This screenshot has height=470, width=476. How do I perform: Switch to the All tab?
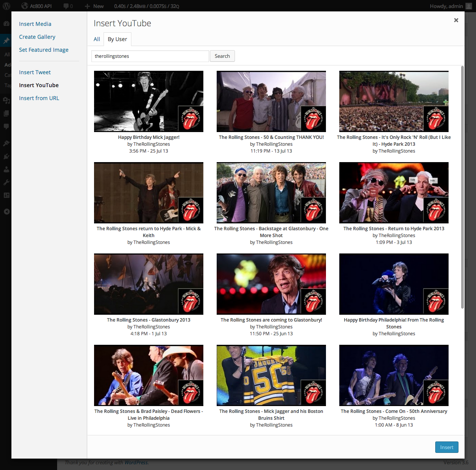click(x=97, y=39)
